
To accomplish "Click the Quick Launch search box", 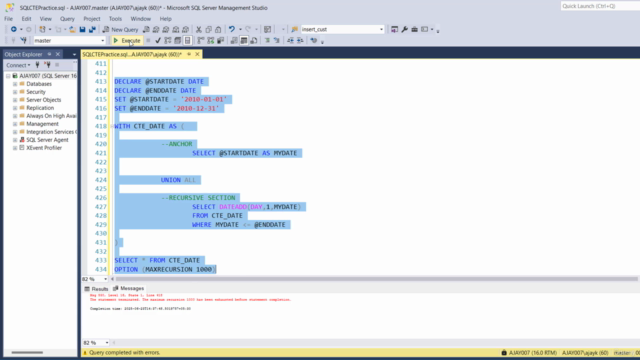I will pos(600,6).
